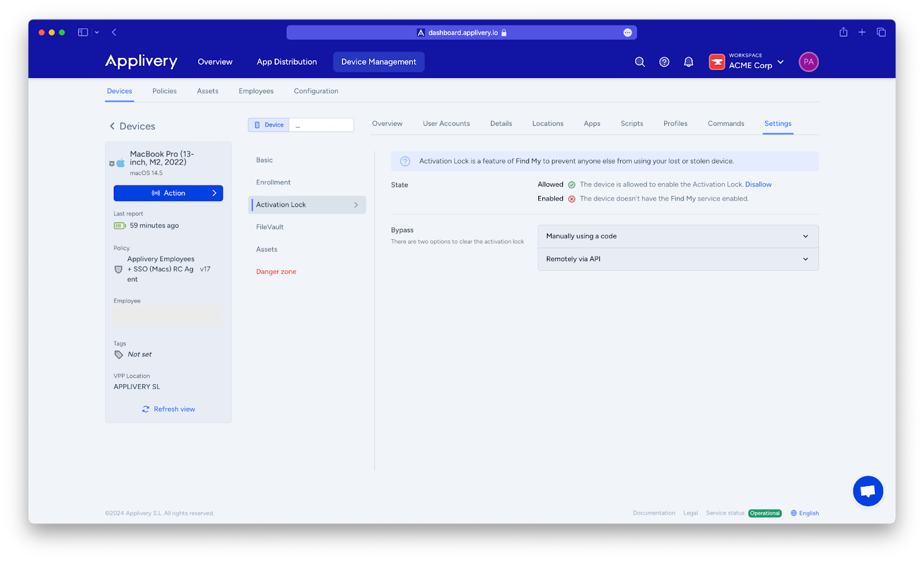Click the info icon in Activation Lock banner
The image size is (924, 561).
click(x=405, y=161)
